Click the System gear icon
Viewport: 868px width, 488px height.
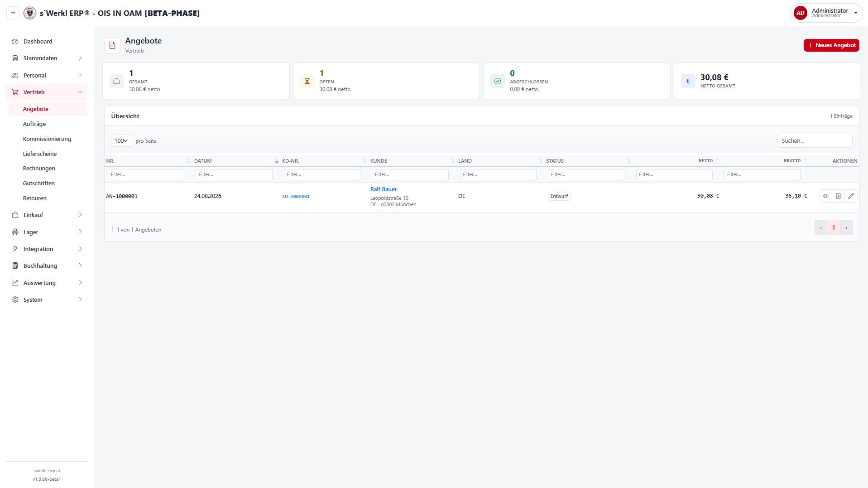click(x=15, y=300)
